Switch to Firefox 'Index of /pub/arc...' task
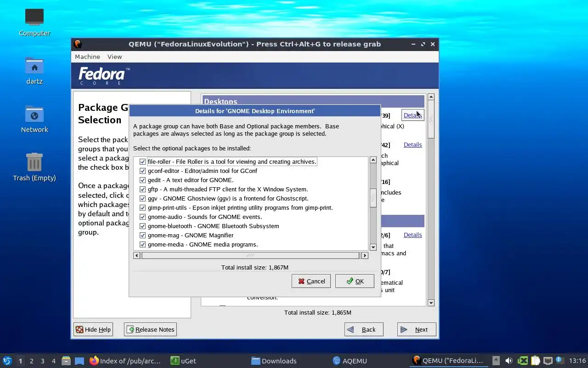 tap(125, 361)
